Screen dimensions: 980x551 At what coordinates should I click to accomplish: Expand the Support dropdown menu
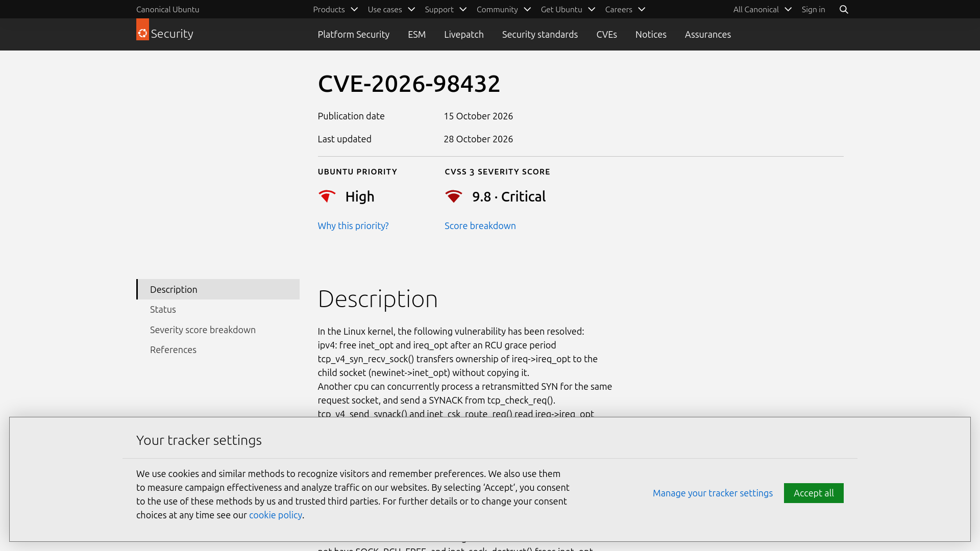click(x=446, y=9)
